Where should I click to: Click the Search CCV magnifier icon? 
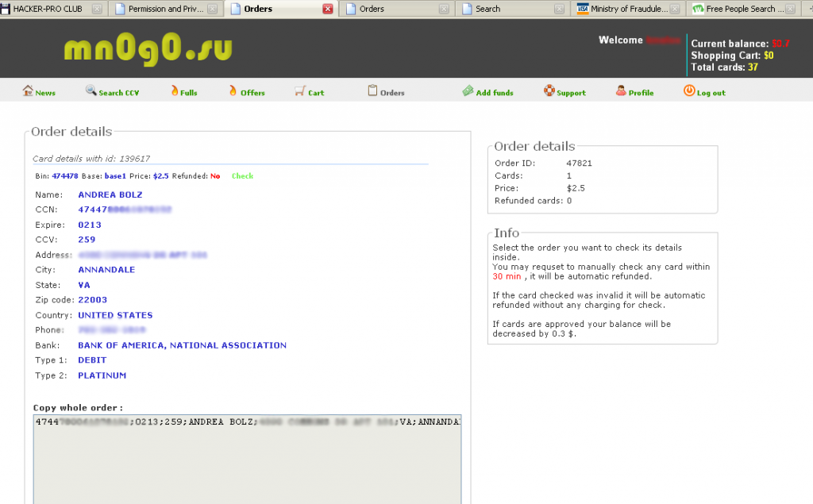point(91,91)
